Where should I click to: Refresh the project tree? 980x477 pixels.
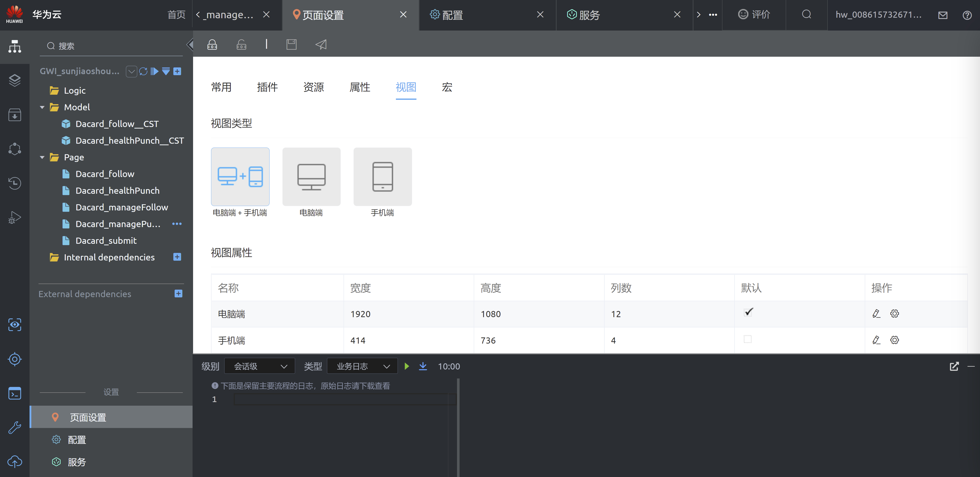click(143, 71)
